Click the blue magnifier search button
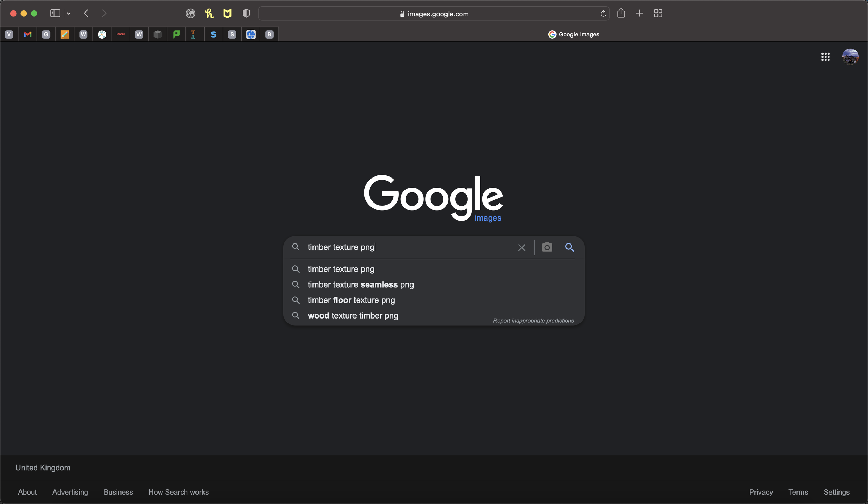This screenshot has height=504, width=868. pyautogui.click(x=569, y=247)
